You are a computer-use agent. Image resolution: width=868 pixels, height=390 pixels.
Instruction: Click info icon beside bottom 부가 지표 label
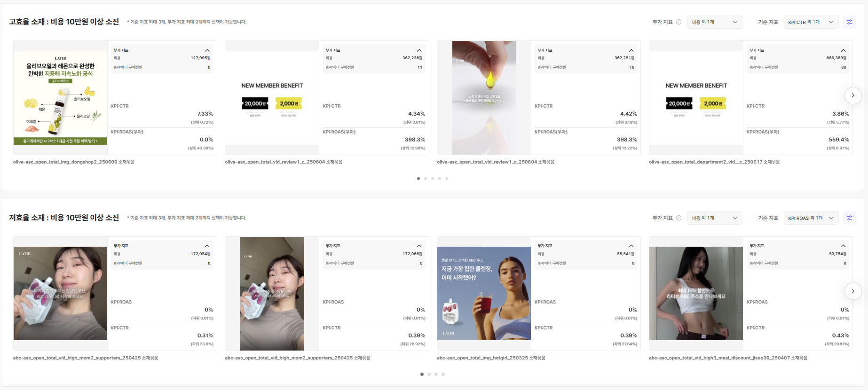pos(679,218)
